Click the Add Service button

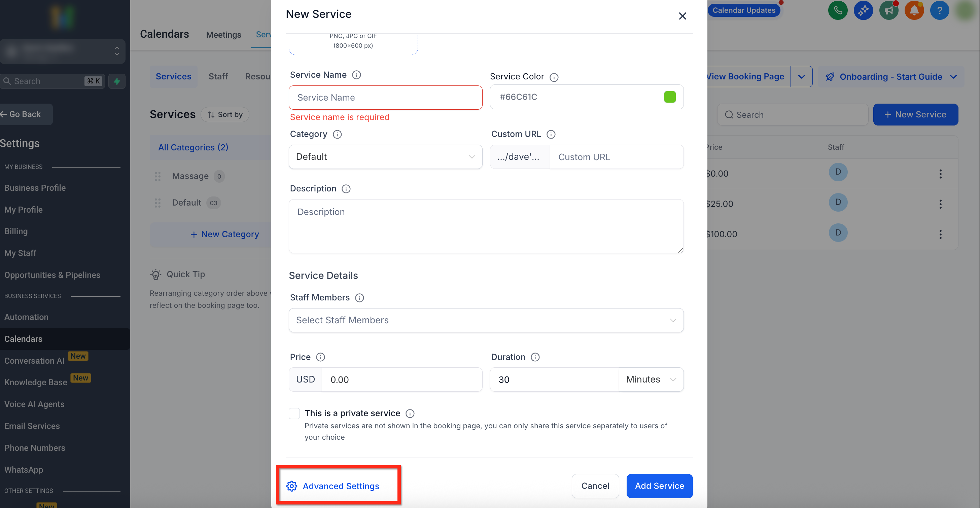coord(659,486)
